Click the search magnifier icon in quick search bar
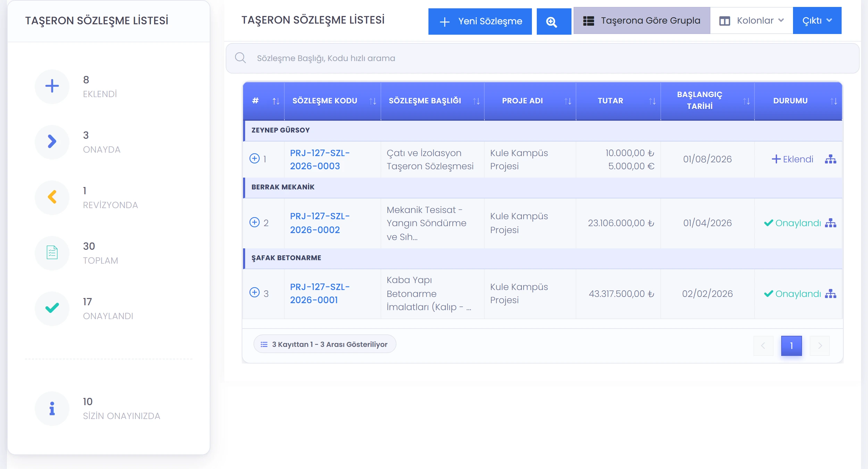Screen dimensions: 868x469 (240, 58)
